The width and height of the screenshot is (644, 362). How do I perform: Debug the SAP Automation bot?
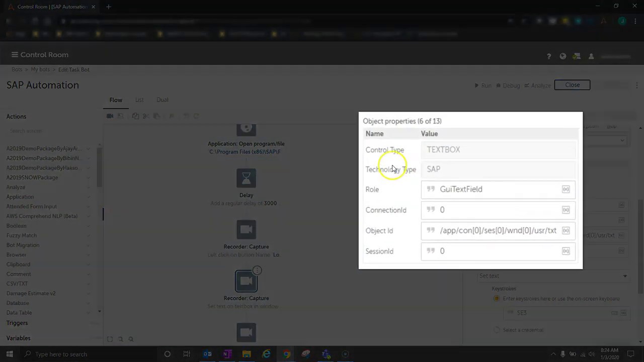tap(508, 85)
